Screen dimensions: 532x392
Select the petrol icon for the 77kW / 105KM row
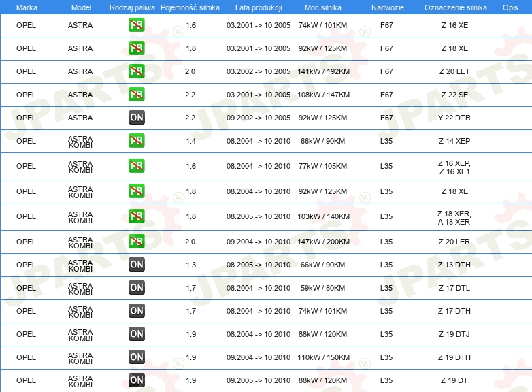[136, 166]
